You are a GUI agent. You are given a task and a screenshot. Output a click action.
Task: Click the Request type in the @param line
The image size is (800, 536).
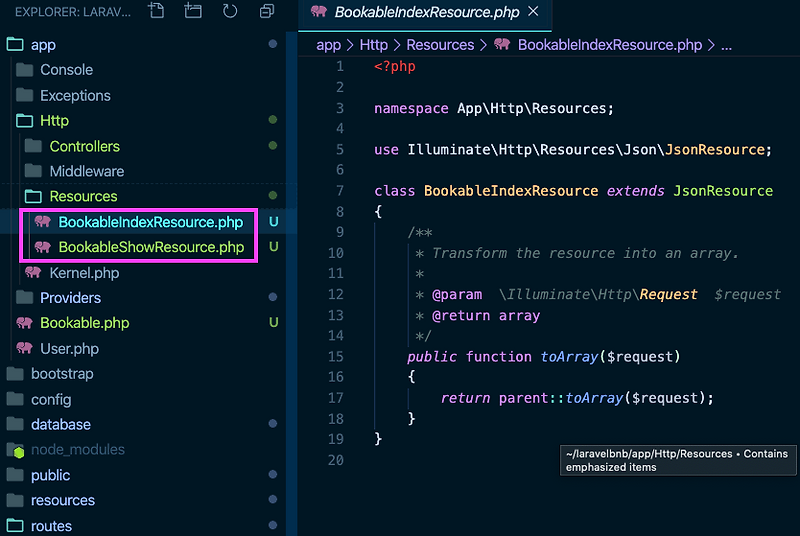pyautogui.click(x=668, y=295)
